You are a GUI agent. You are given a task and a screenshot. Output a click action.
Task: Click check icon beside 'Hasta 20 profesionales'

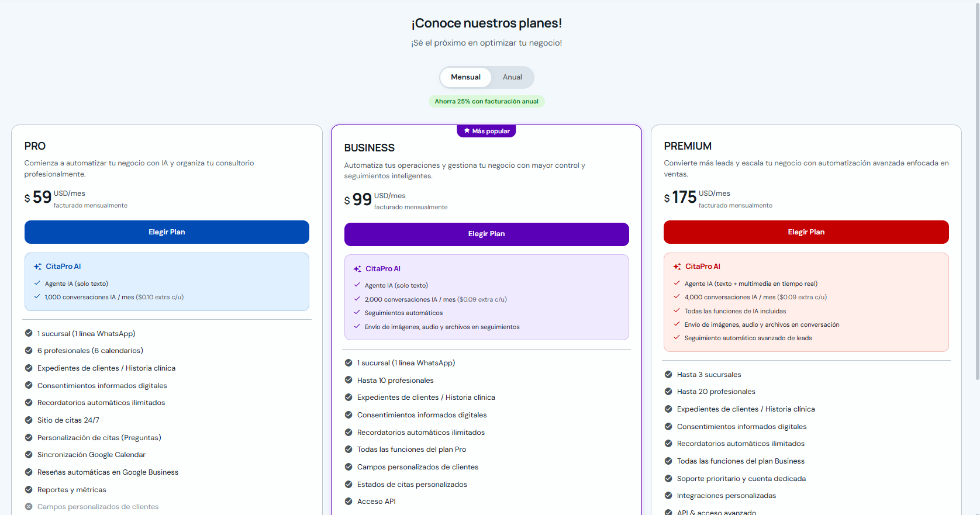click(x=668, y=392)
